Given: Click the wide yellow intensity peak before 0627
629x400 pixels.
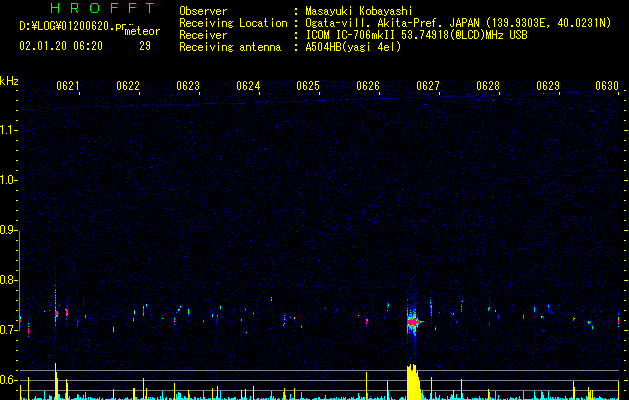Looking at the screenshot, I should click(413, 382).
